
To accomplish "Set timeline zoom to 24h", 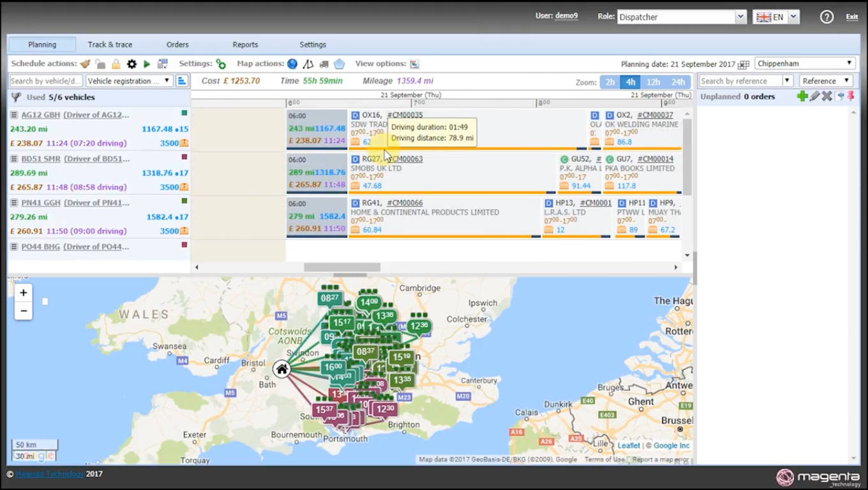I will pyautogui.click(x=678, y=82).
